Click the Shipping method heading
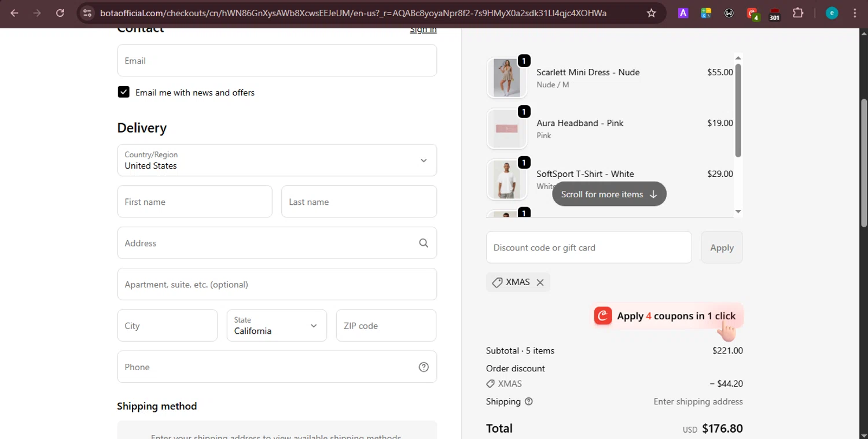 click(x=157, y=406)
